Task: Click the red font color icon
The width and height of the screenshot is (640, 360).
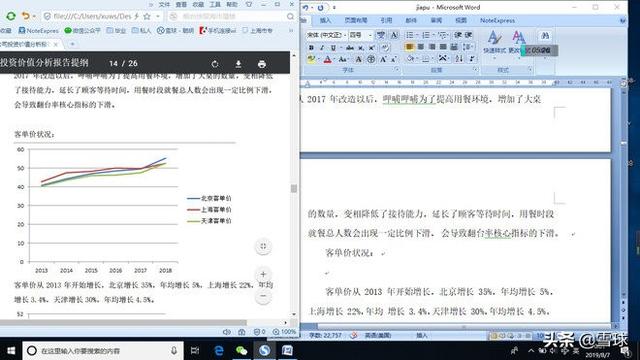Action: click(327, 60)
